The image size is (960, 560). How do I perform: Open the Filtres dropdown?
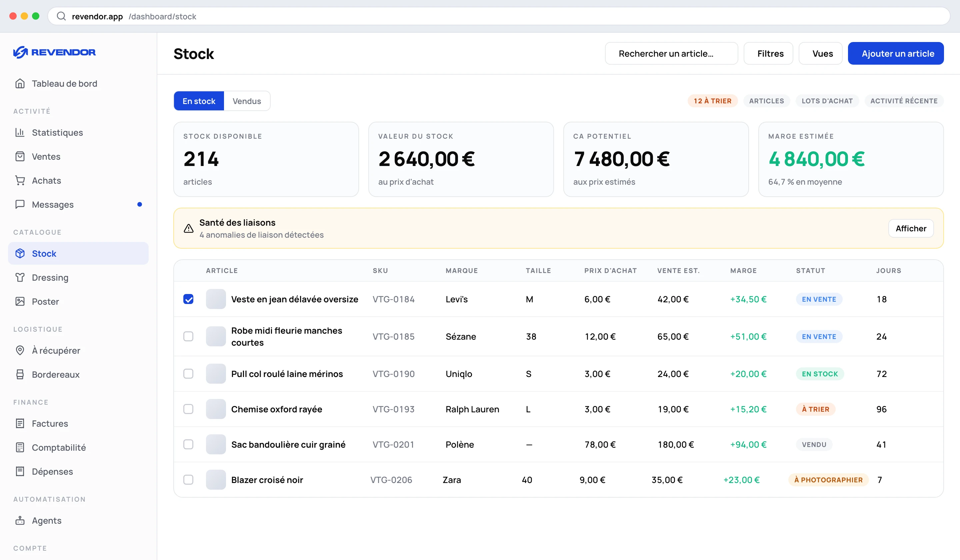click(768, 53)
